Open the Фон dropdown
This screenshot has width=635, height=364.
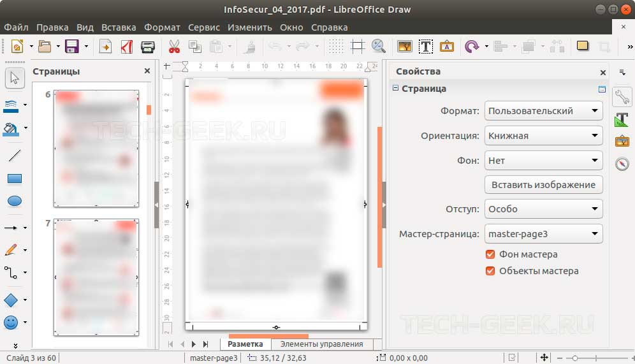(543, 161)
